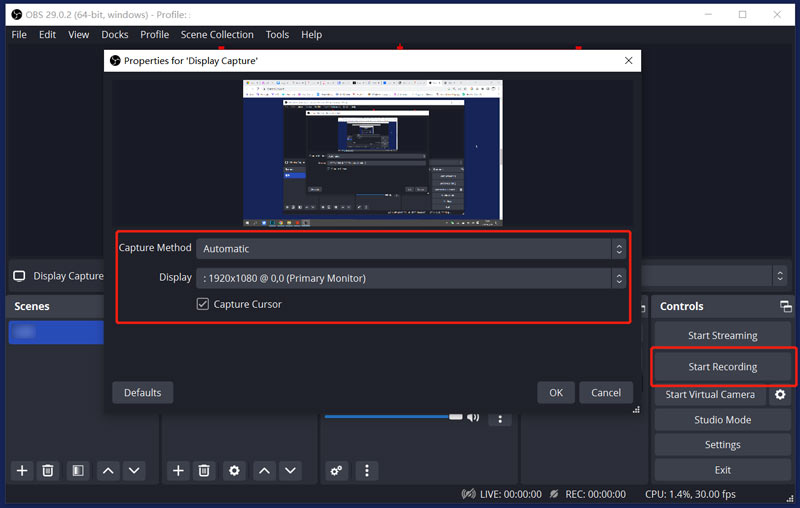Image resolution: width=800 pixels, height=508 pixels.
Task: Open the Profile menu
Action: click(155, 34)
